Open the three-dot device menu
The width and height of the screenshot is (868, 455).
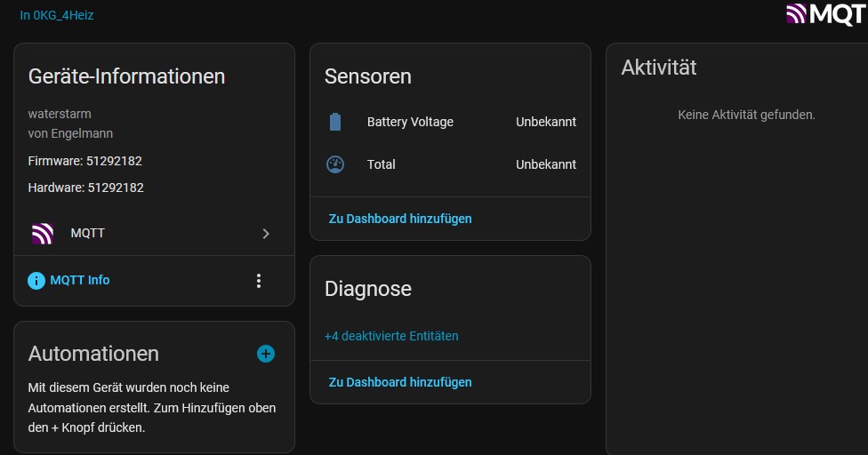(259, 281)
